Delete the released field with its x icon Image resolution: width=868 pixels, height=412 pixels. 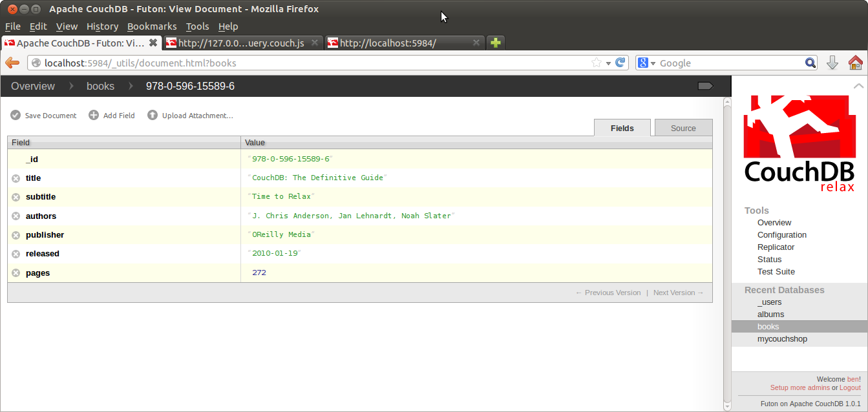click(16, 254)
